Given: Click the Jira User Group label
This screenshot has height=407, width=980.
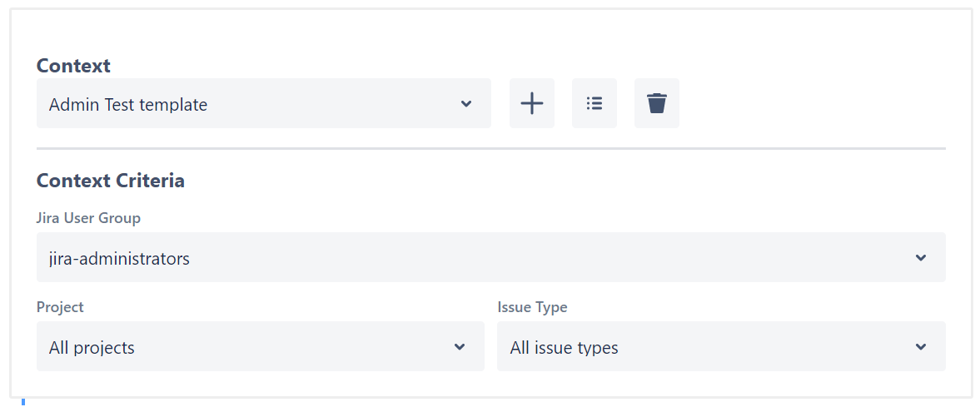Looking at the screenshot, I should (88, 218).
